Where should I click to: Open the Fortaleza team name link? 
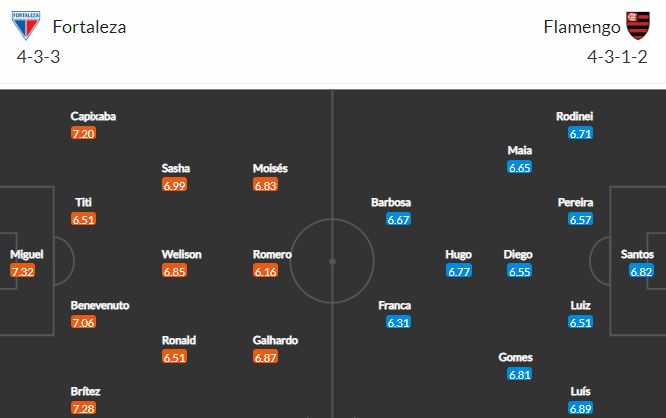coord(89,27)
